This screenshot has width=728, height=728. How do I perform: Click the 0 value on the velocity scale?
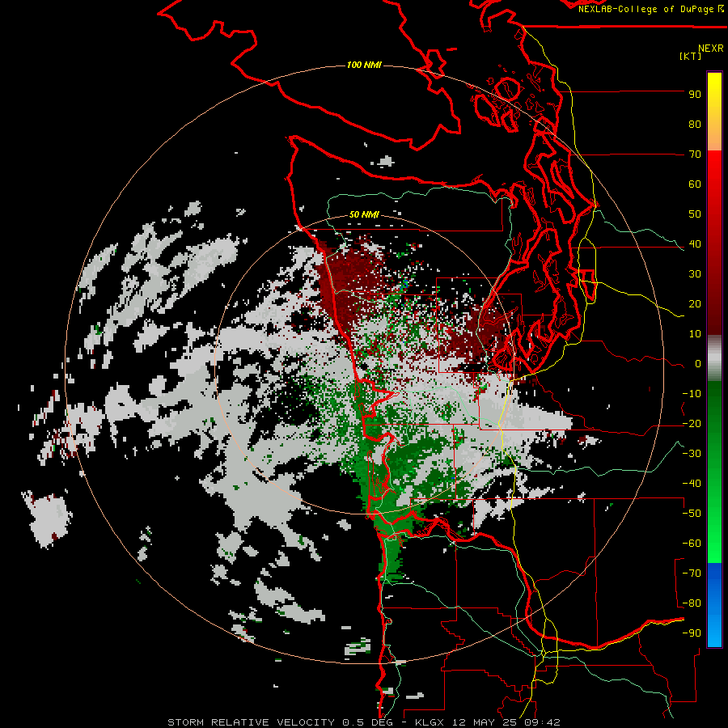[698, 364]
